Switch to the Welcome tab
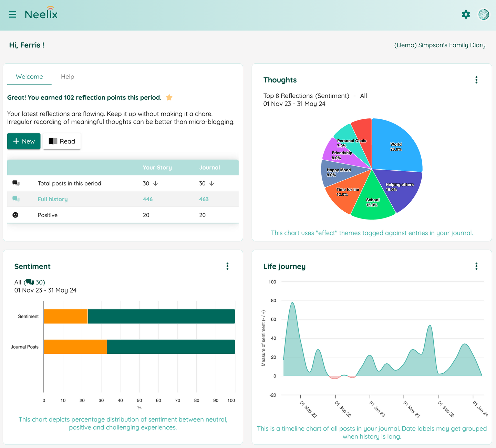 pyautogui.click(x=29, y=77)
